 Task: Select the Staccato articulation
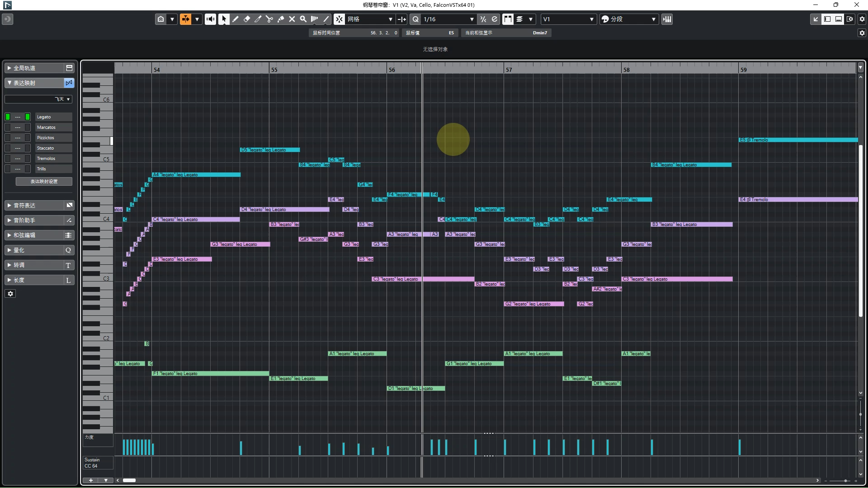(53, 148)
